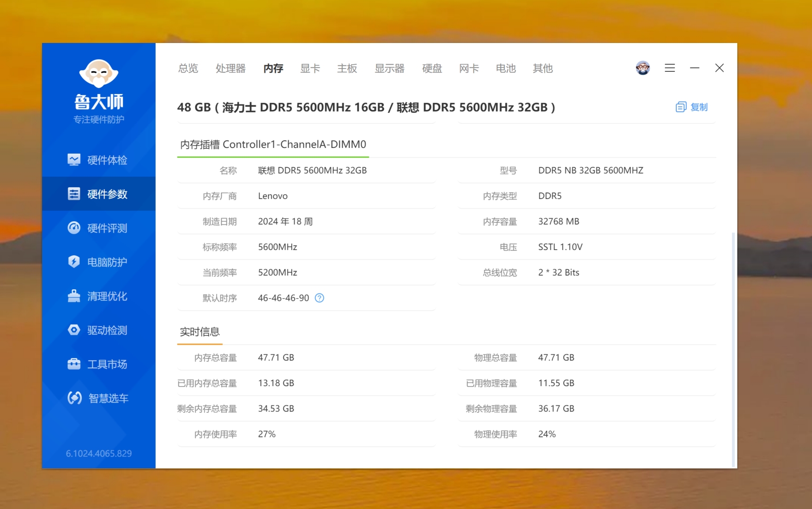This screenshot has width=812, height=509.
Task: Open 工具市场 tool market section
Action: pos(98,364)
